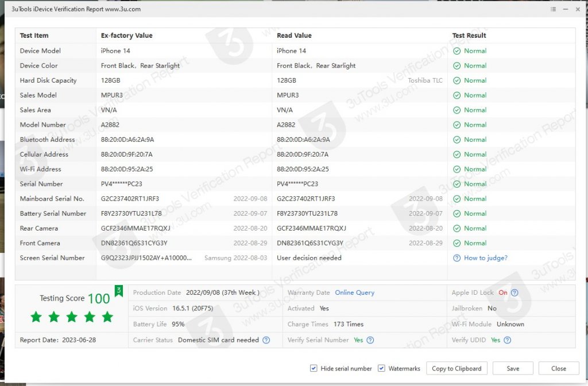The width and height of the screenshot is (588, 386).
Task: Click the Read Value column header
Action: pos(294,36)
